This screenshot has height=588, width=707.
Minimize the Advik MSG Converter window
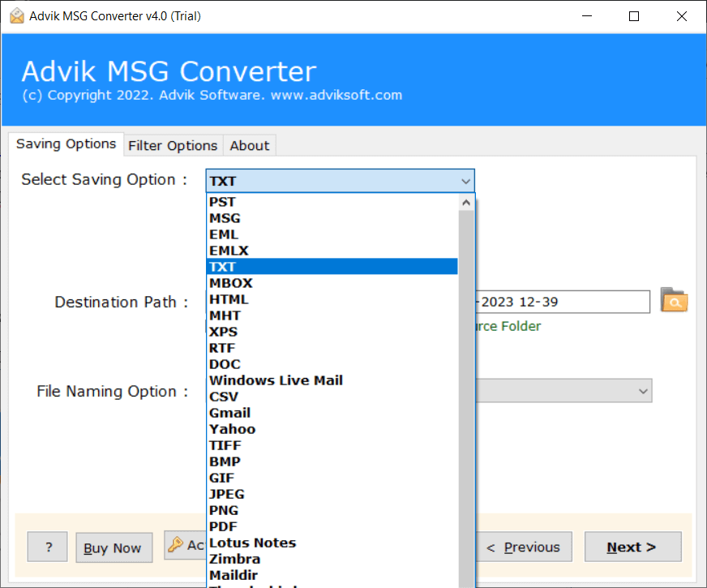tap(587, 16)
